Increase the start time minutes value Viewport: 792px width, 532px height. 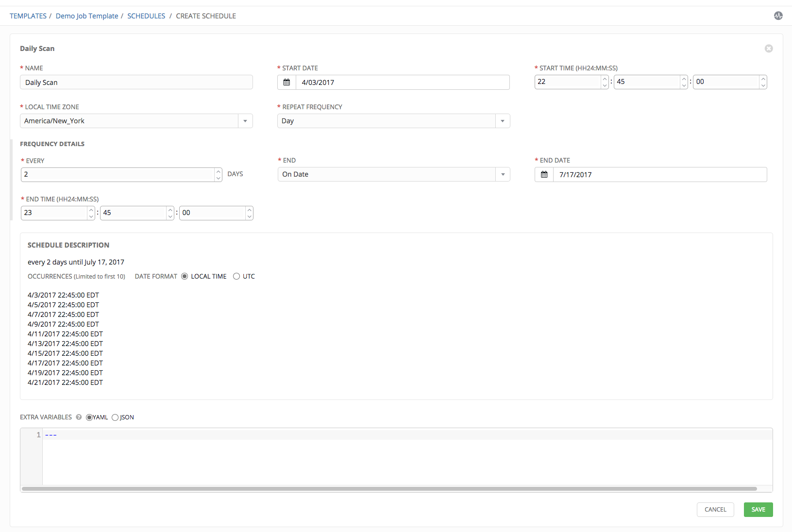click(x=684, y=79)
